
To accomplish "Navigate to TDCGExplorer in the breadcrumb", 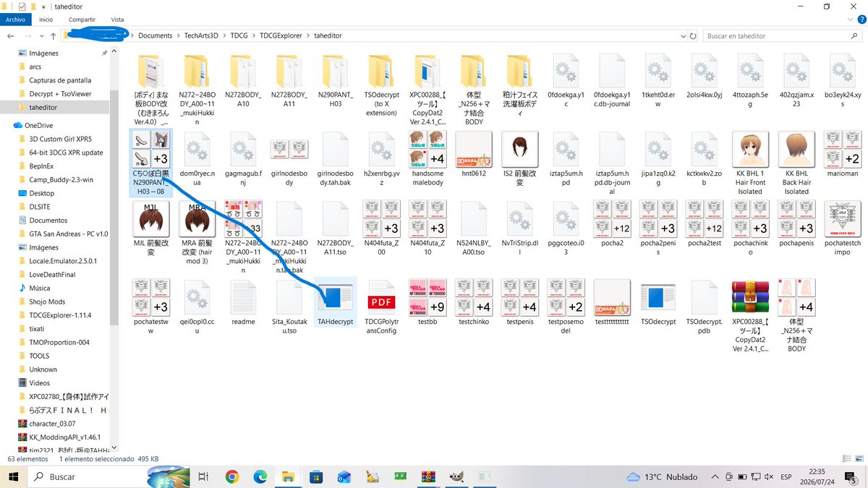I will (282, 35).
